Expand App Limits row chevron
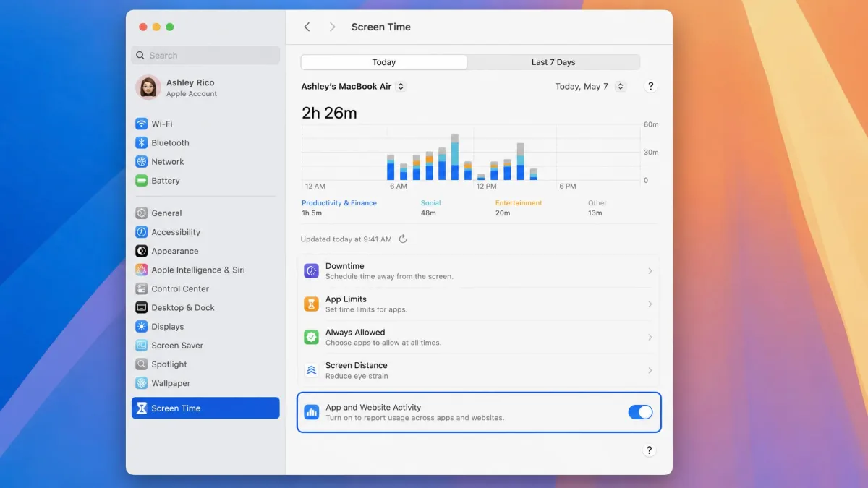This screenshot has width=868, height=488. (x=650, y=304)
